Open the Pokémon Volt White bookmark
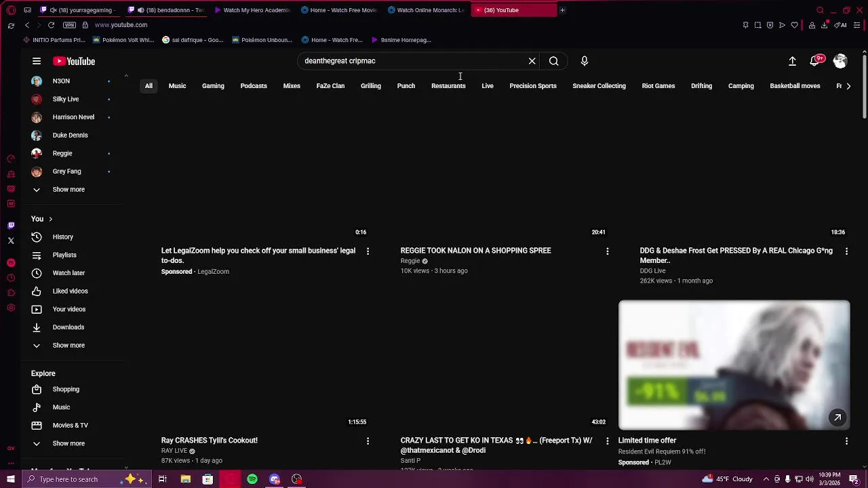 pos(124,40)
